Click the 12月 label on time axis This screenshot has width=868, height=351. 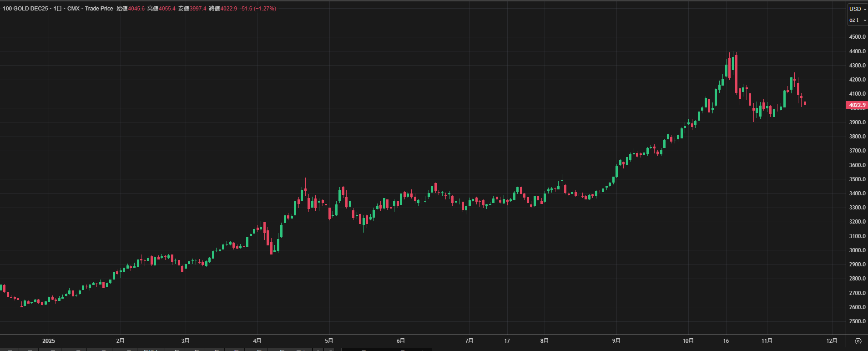pos(832,341)
